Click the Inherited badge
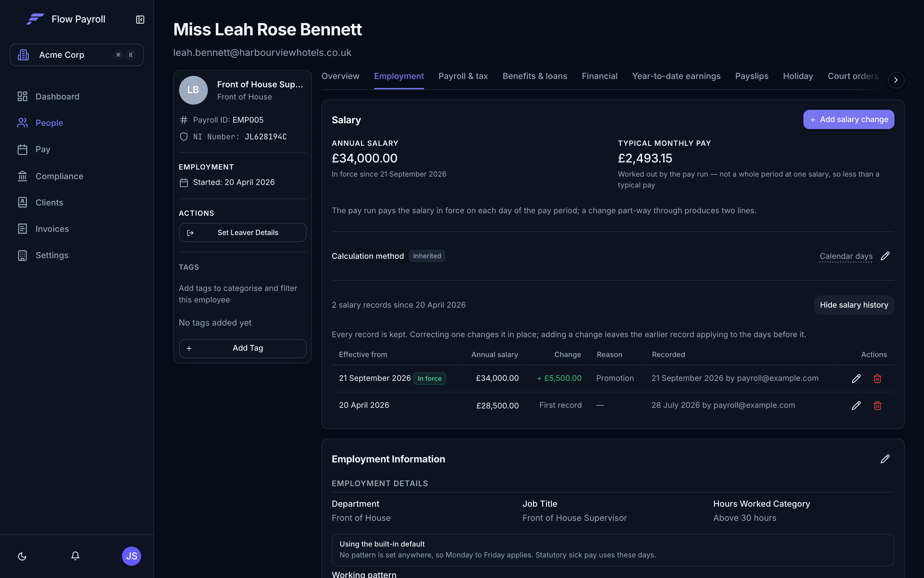 pyautogui.click(x=426, y=256)
